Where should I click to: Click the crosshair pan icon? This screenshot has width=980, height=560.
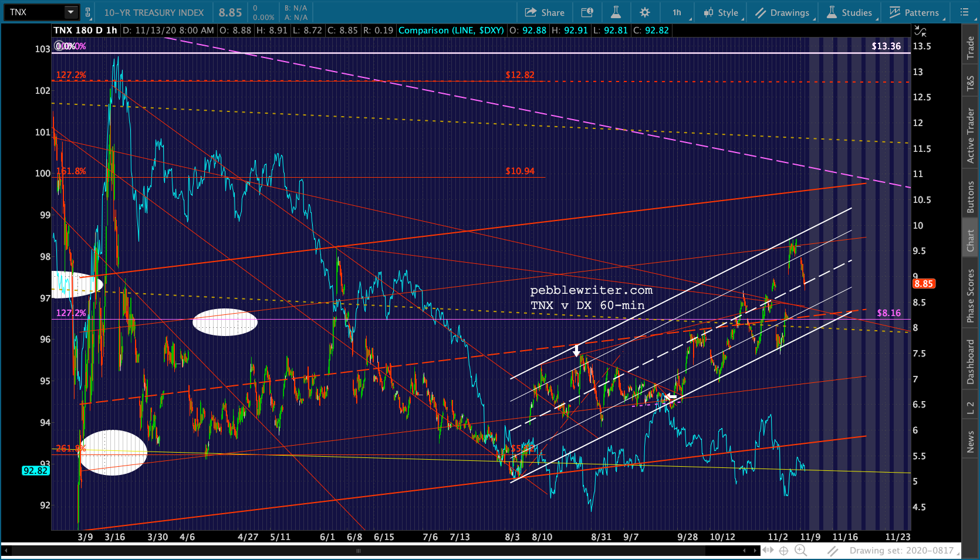tap(783, 551)
